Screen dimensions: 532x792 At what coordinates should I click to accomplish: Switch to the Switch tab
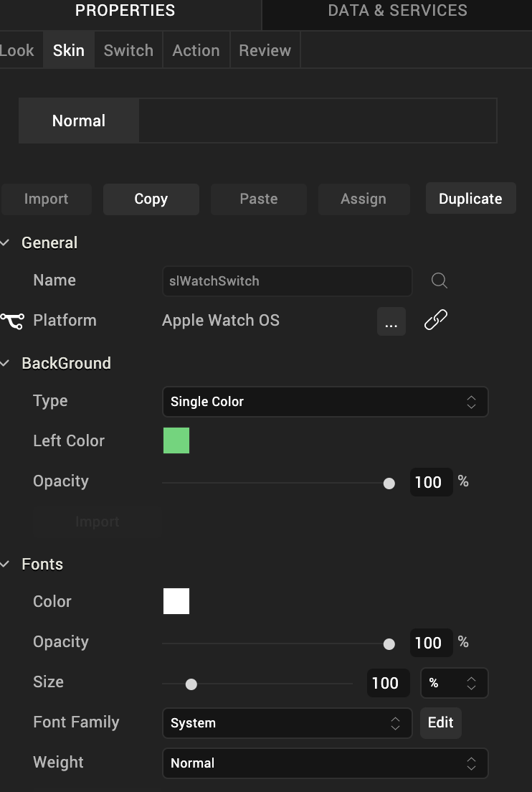(128, 50)
